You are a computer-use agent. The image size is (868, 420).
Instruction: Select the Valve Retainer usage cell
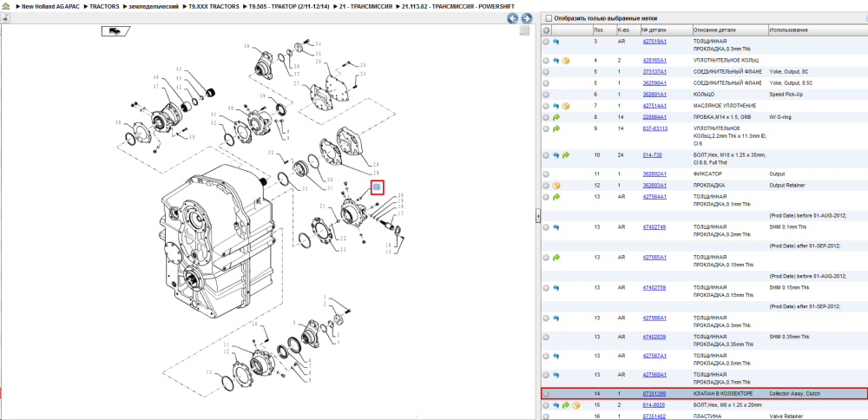point(786,417)
